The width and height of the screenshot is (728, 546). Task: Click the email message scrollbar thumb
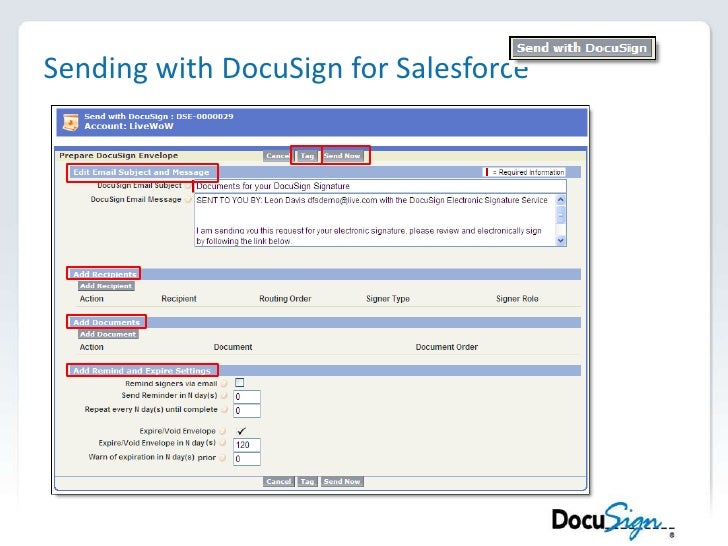click(x=561, y=215)
